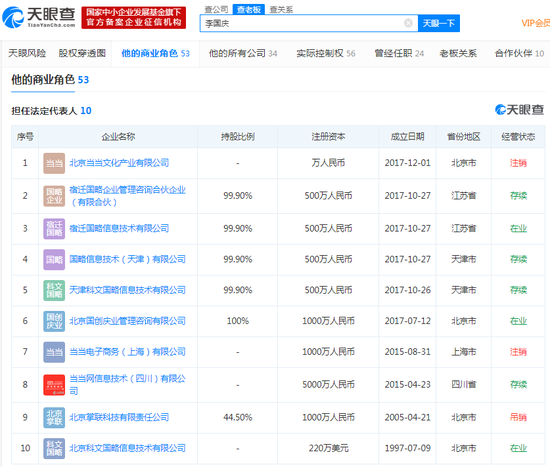This screenshot has width=550, height=467.
Task: Click the 2005-04-21 date cell
Action: [408, 418]
